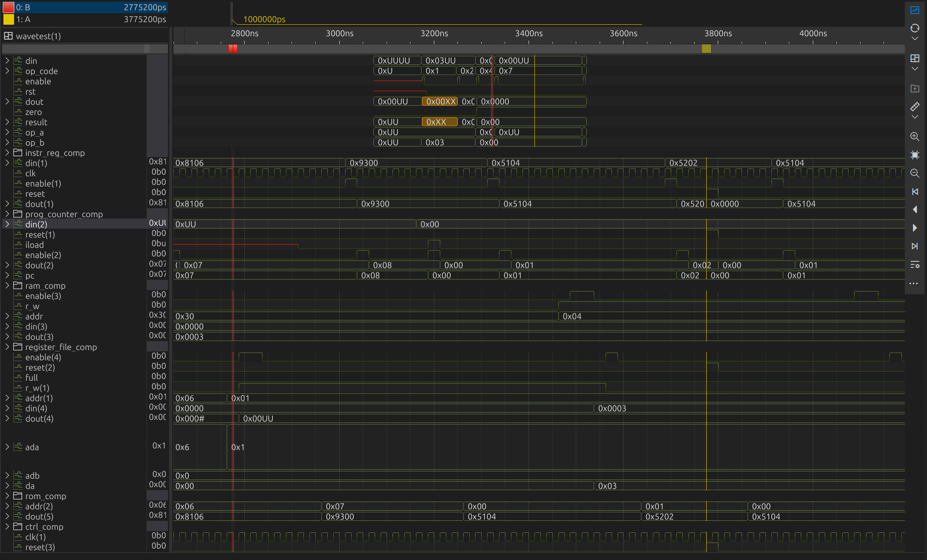Click the wavetest(1) panel header
927x560 pixels.
85,36
